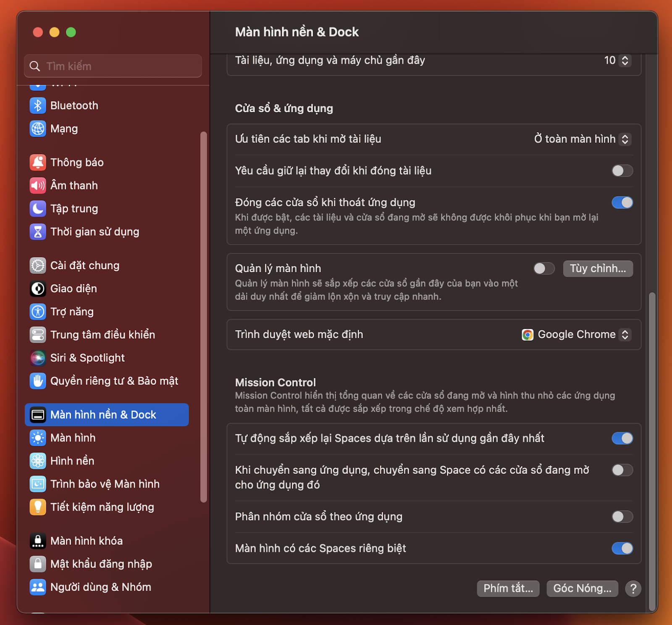Viewport: 672px width, 625px height.
Task: Click the Phím tắt... button
Action: point(508,588)
